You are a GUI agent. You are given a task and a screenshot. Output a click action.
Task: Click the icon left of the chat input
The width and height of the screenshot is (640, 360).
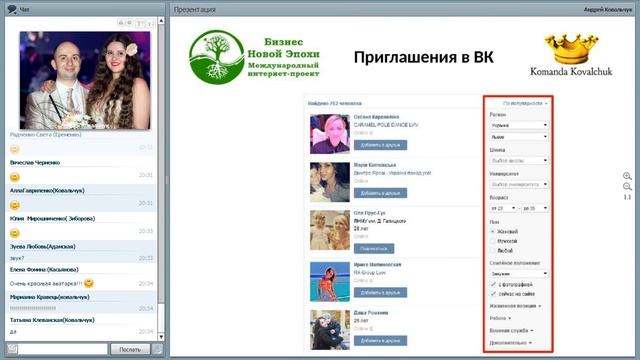(x=12, y=349)
